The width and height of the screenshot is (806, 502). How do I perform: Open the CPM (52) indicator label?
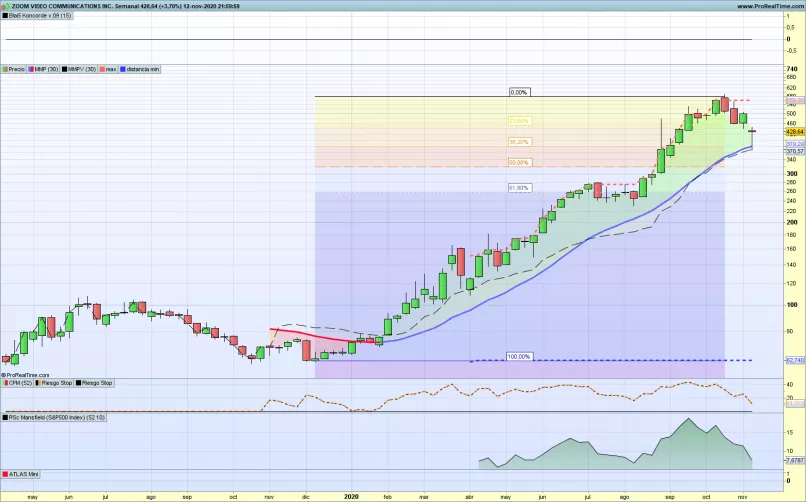(17, 383)
